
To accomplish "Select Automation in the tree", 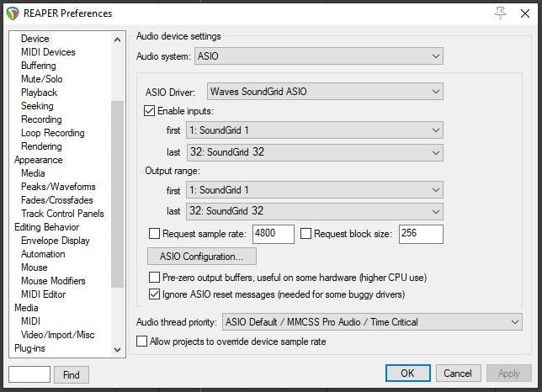I will (43, 254).
